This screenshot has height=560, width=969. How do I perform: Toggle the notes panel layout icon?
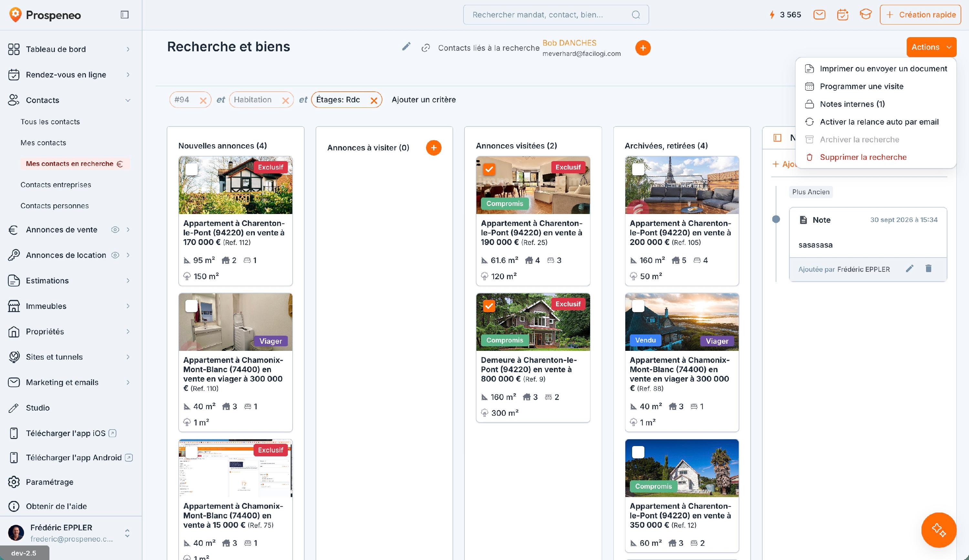[x=777, y=137]
